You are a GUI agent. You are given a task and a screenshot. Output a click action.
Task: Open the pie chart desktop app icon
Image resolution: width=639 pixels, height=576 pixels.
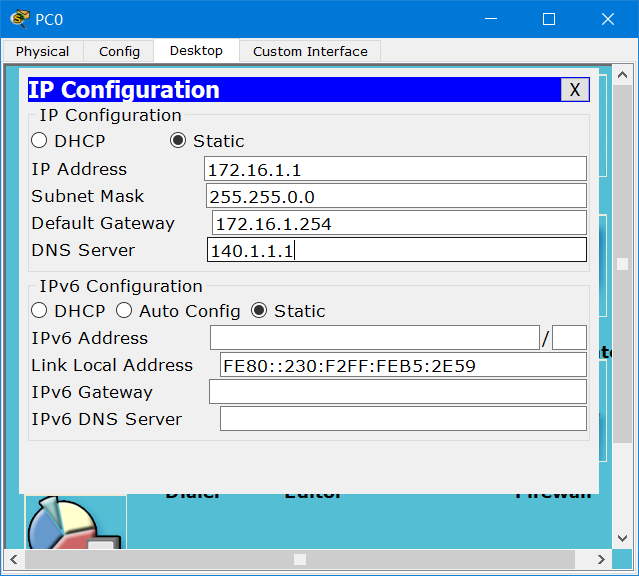(76, 523)
